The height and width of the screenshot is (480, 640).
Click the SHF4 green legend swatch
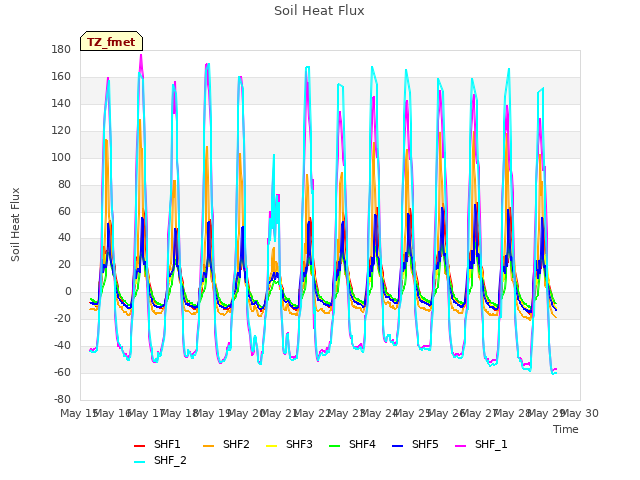334,446
